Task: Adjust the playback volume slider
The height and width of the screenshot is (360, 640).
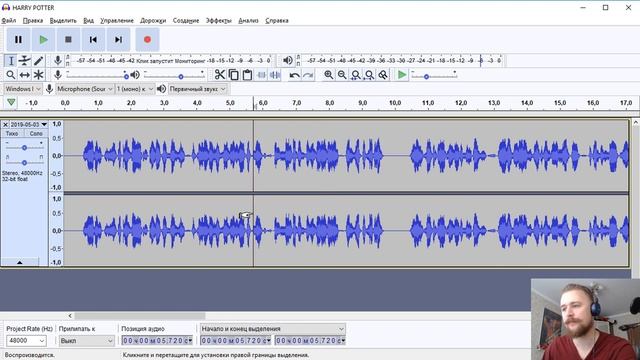Action: [x=174, y=75]
